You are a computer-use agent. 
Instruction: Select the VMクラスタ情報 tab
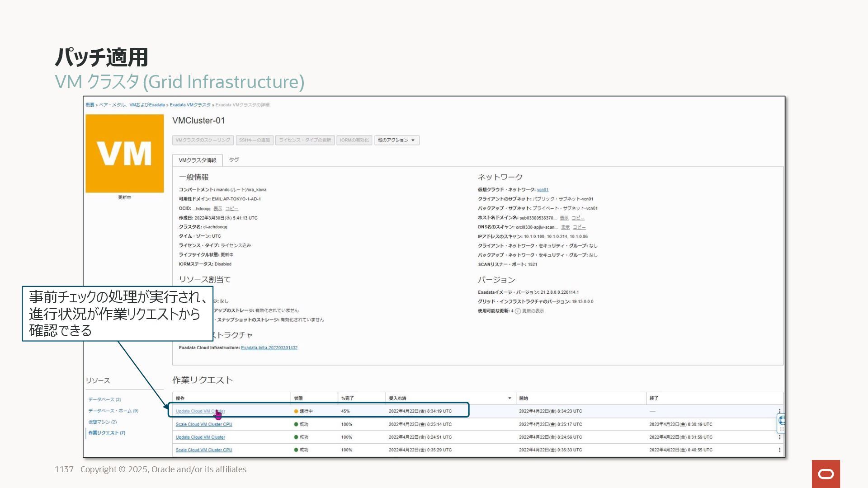pyautogui.click(x=198, y=160)
